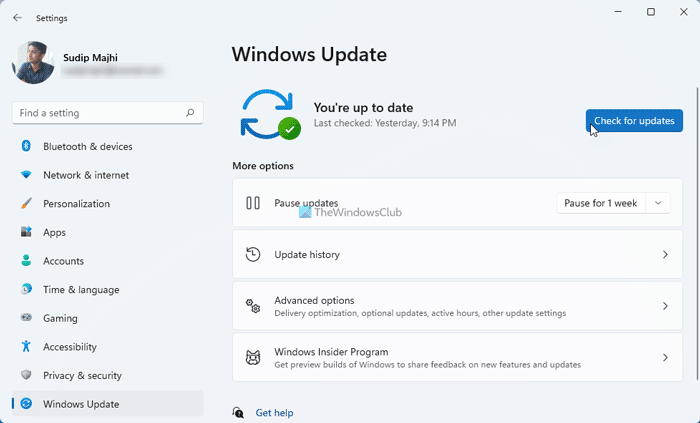Click the search magnifier in Find a setting
700x423 pixels.
pyautogui.click(x=189, y=113)
